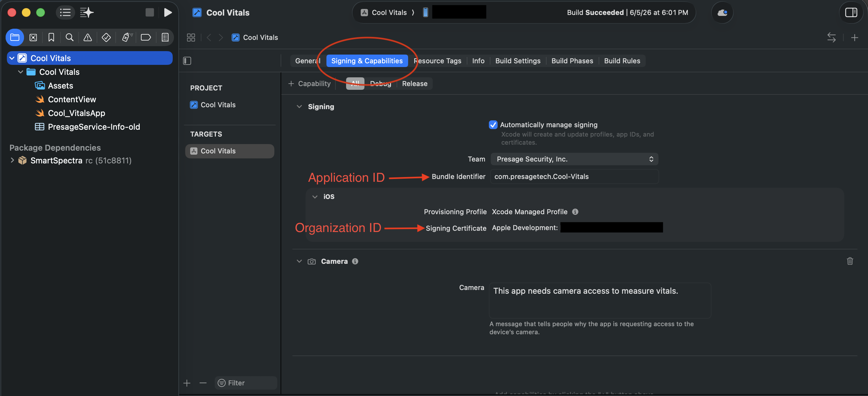Collapse the Cool Vitals folder group

[x=21, y=72]
